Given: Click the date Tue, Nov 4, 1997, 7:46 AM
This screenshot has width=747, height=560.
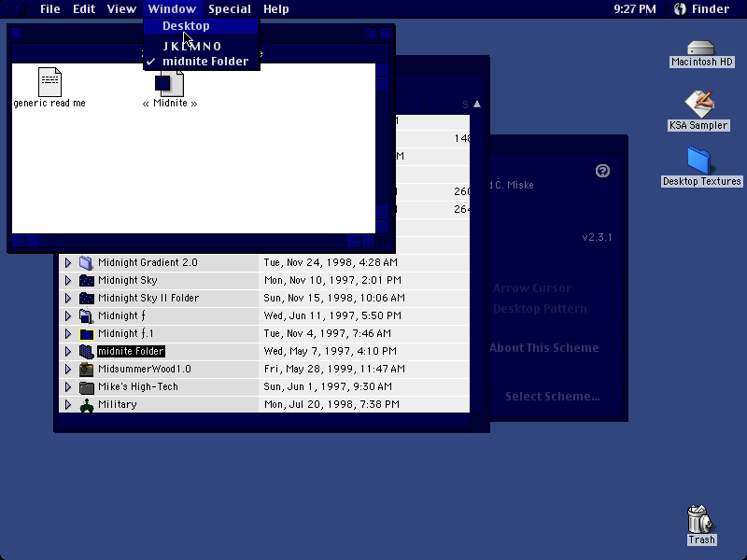Looking at the screenshot, I should click(328, 333).
